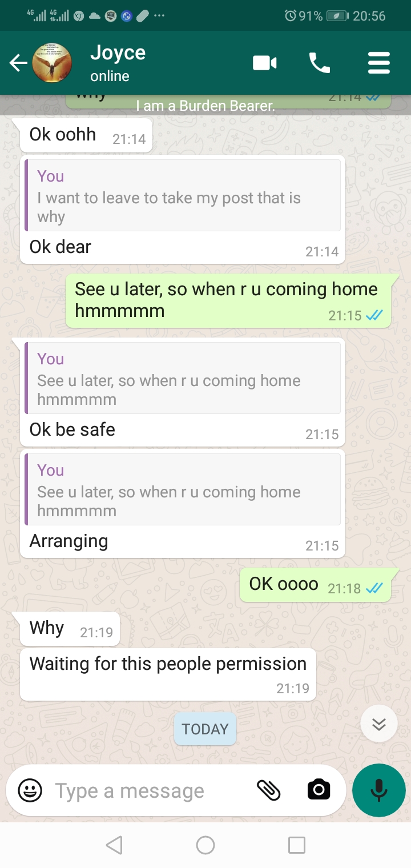The image size is (411, 868).
Task: Open the hamburger menu in header
Action: coord(379,63)
